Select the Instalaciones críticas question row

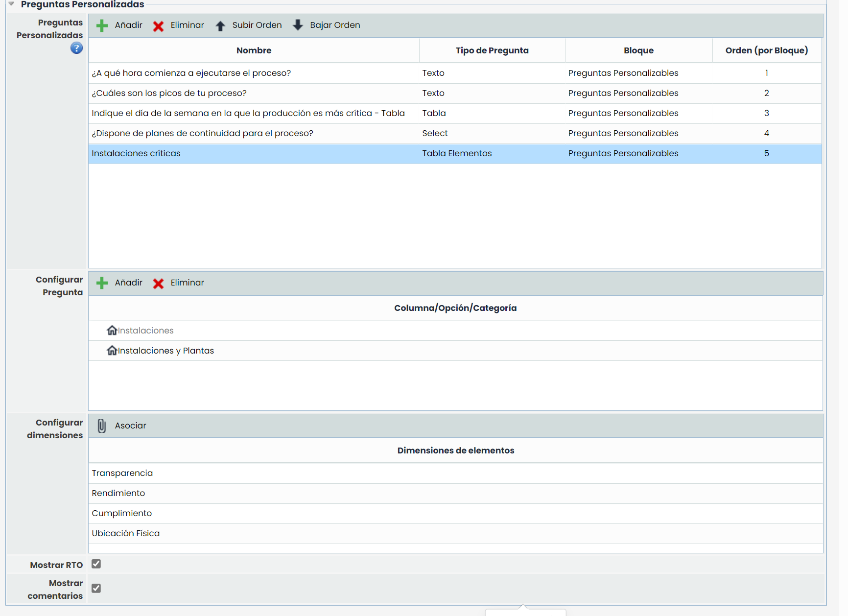point(136,153)
